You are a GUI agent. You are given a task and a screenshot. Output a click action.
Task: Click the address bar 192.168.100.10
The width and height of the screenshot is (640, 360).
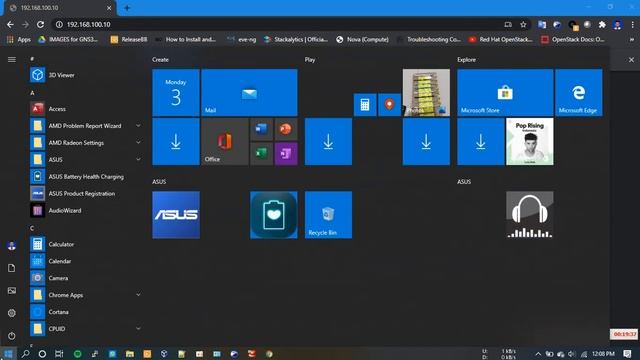coord(89,24)
